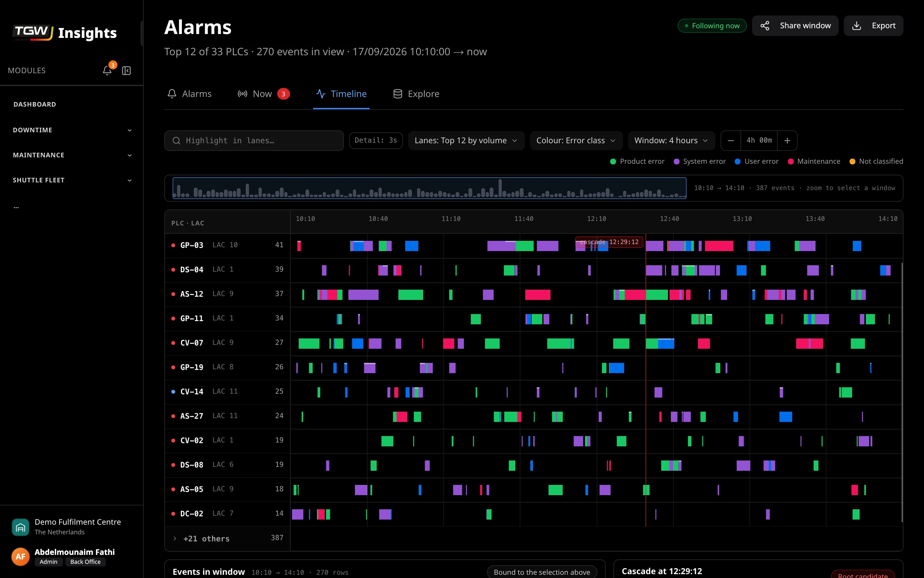Select the DS-08 lane row label
The height and width of the screenshot is (578, 924).
pos(227,465)
